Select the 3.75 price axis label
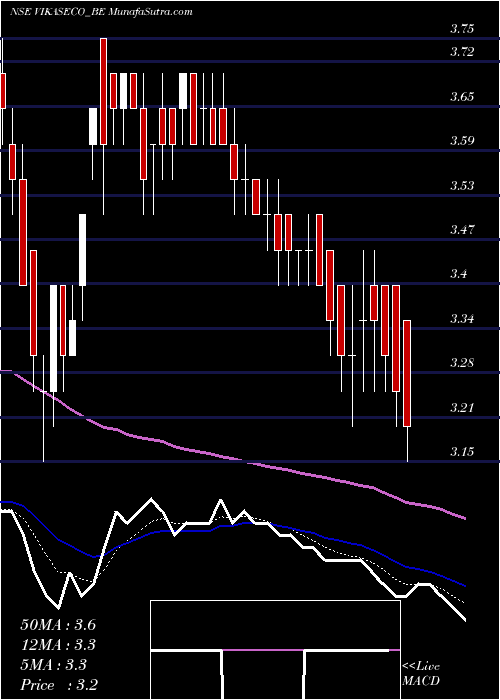Screen dimensions: 500x700 (x=462, y=29)
